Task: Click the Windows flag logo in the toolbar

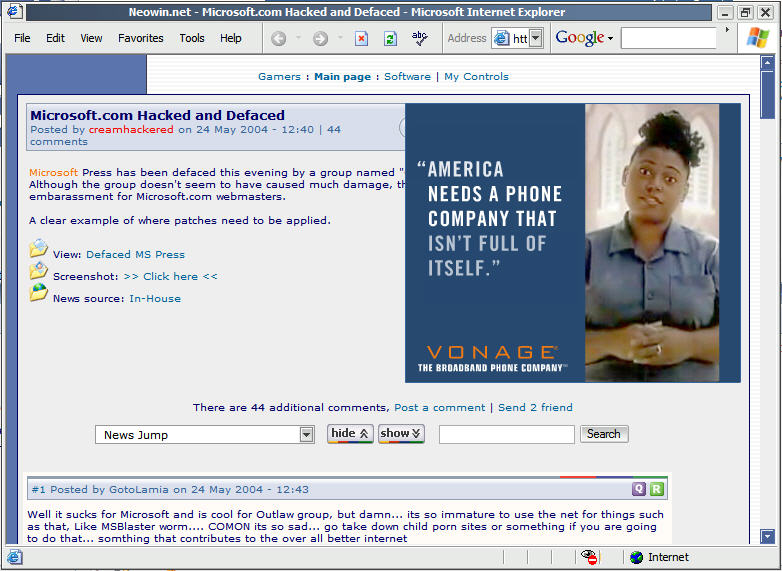Action: point(758,37)
